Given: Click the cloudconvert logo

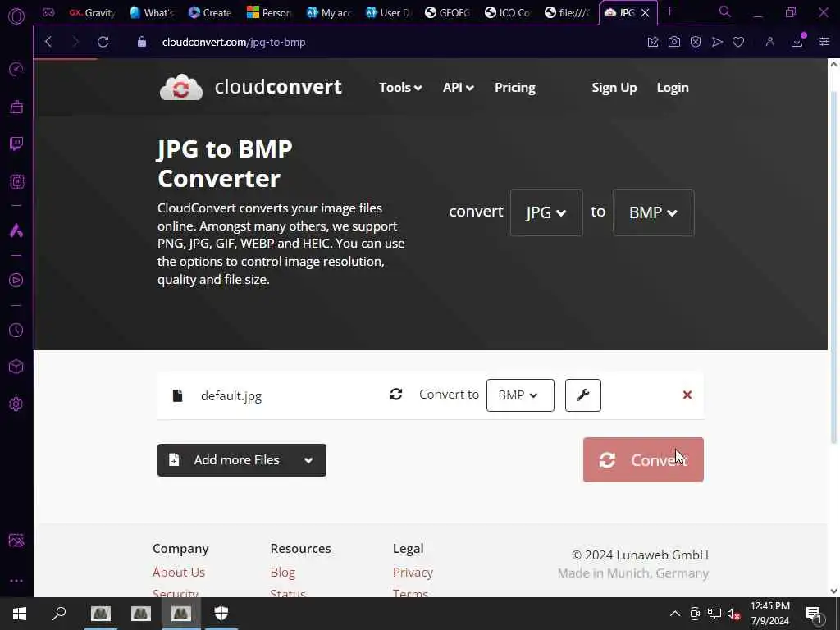Looking at the screenshot, I should pos(251,87).
